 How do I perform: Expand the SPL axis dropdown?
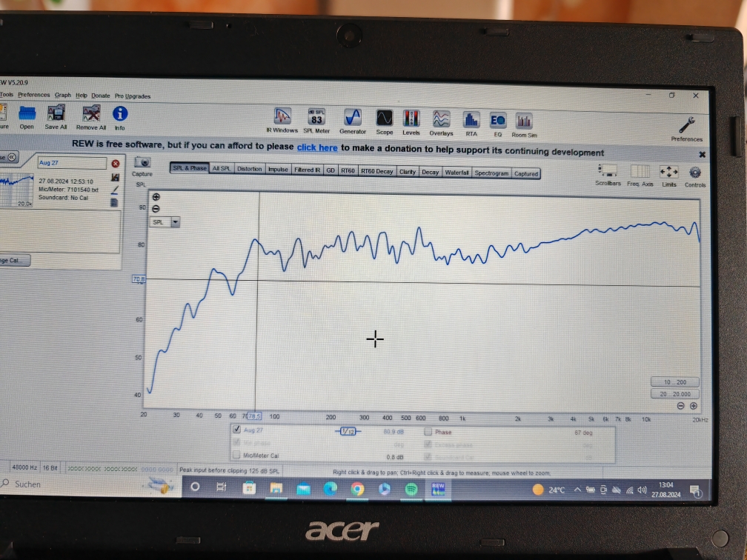pyautogui.click(x=176, y=221)
